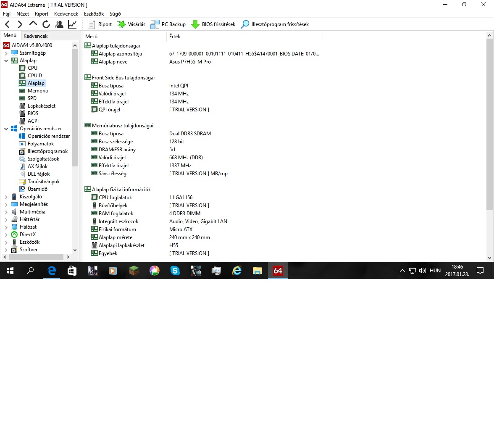Screen dimensions: 494x448
Task: Open File Explorer from taskbar
Action: click(x=257, y=271)
